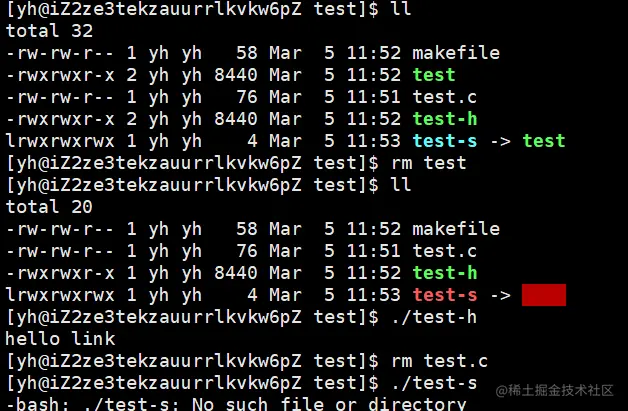Image resolution: width=628 pixels, height=411 pixels.
Task: Click the 'hello link' output line
Action: click(x=60, y=339)
